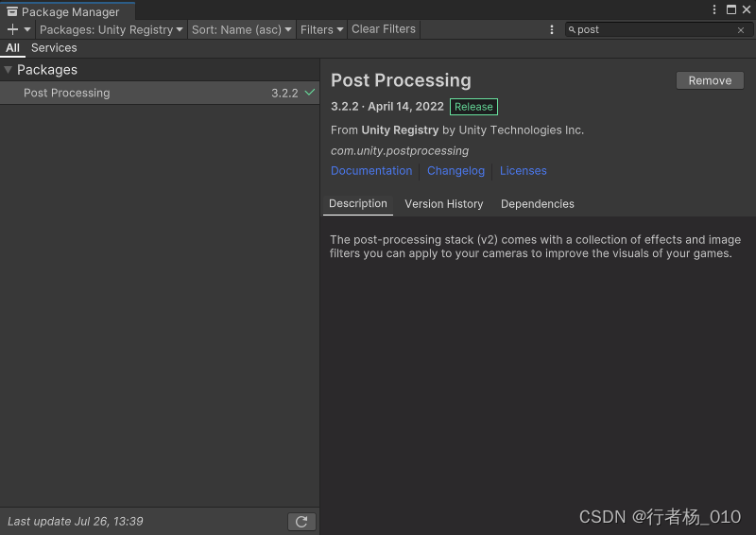756x535 pixels.
Task: Select Post Processing package row
Action: (159, 93)
